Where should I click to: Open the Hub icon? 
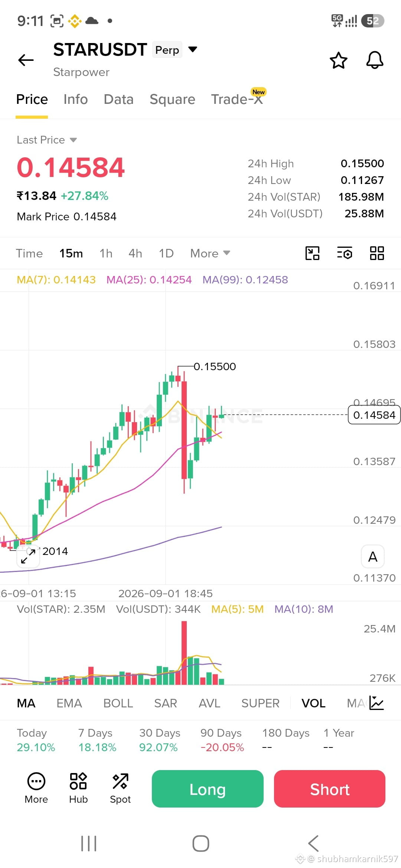(78, 788)
